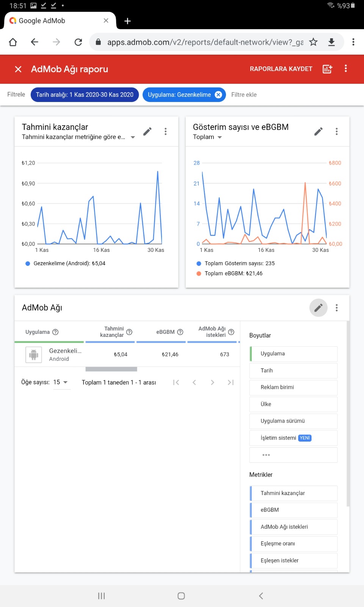This screenshot has width=364, height=607.
Task: Go to previous page of table
Action: pos(194,382)
